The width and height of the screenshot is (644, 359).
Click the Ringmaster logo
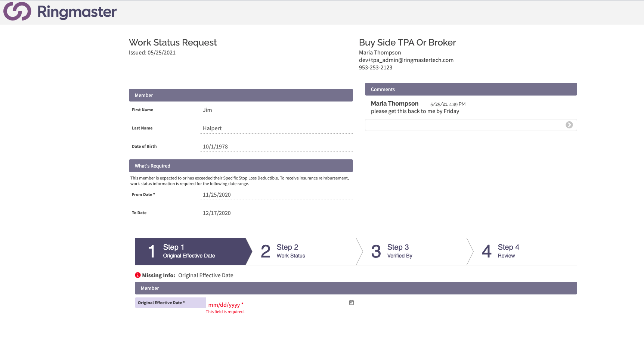[x=60, y=12]
